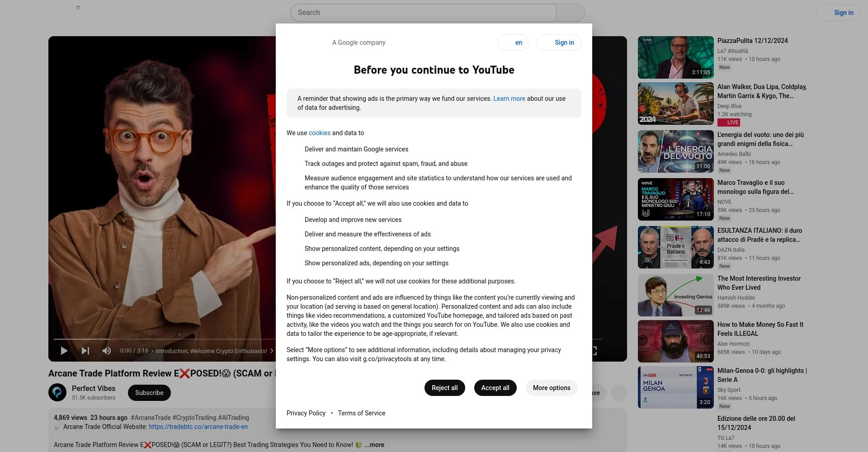Click channel name 'DAZN Italia'
The image size is (868, 452).
click(731, 250)
